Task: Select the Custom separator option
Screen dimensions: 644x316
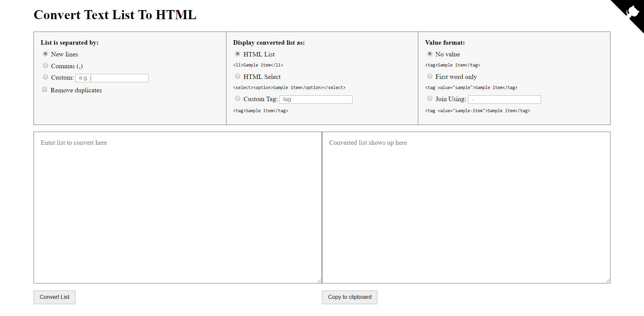Action: 45,77
